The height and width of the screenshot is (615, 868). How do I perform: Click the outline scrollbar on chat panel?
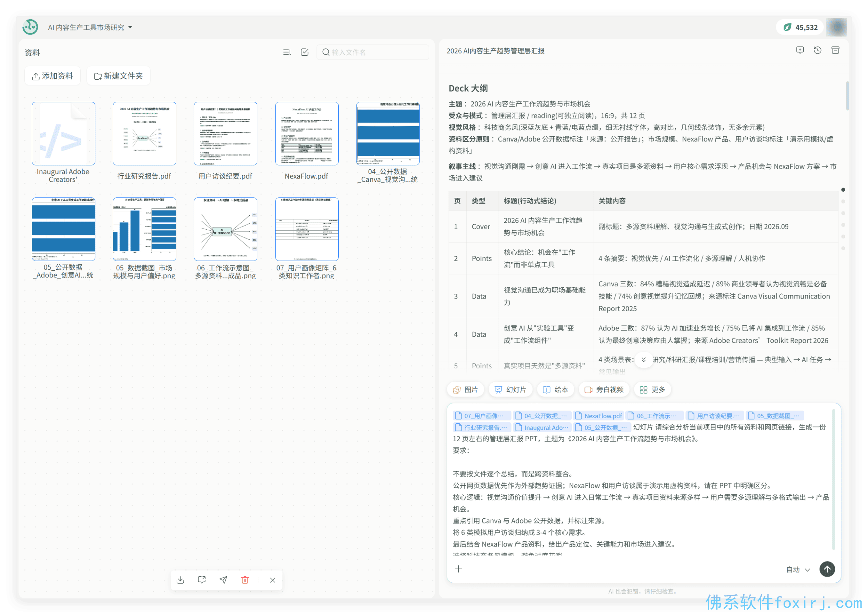[847, 96]
